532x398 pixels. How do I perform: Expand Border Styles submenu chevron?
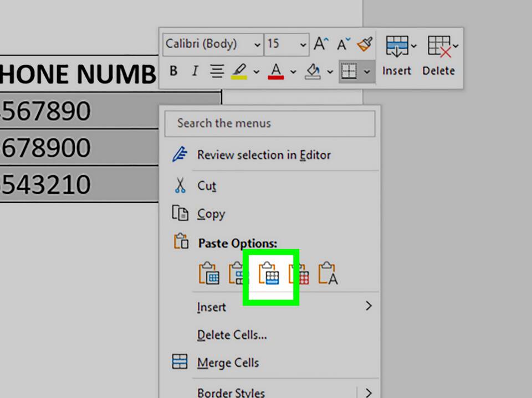tap(369, 393)
